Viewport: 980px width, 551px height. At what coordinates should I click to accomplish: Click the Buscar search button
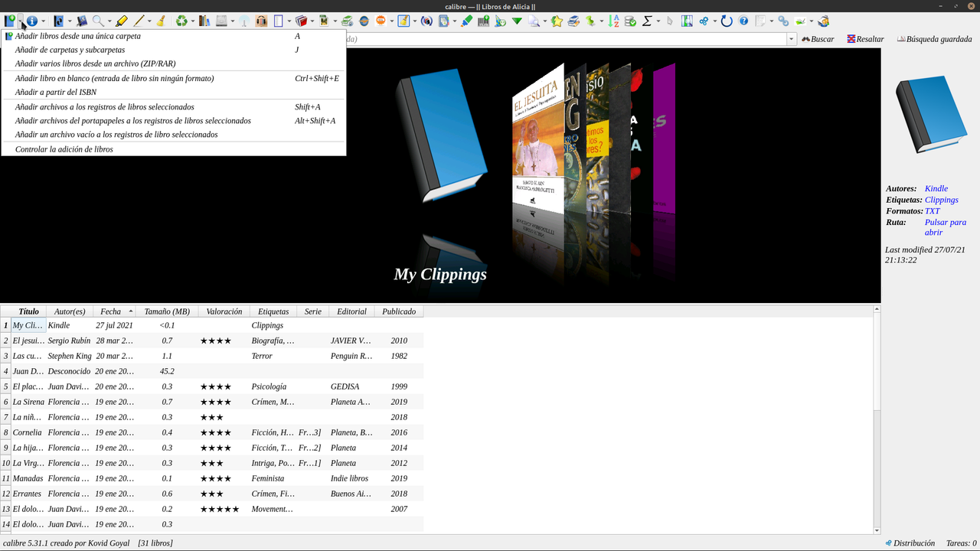point(818,39)
